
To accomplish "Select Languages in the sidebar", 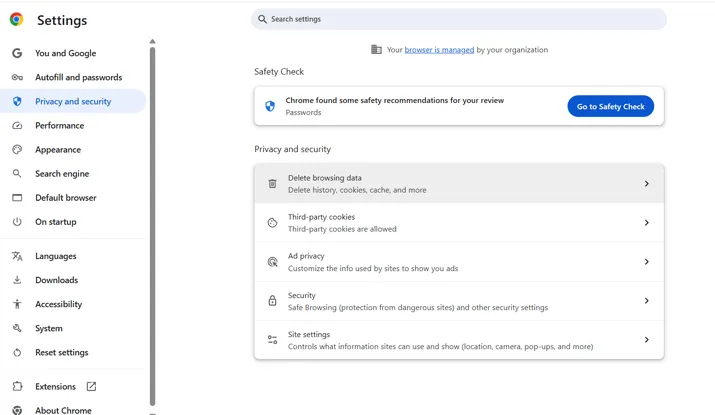I will coord(56,256).
